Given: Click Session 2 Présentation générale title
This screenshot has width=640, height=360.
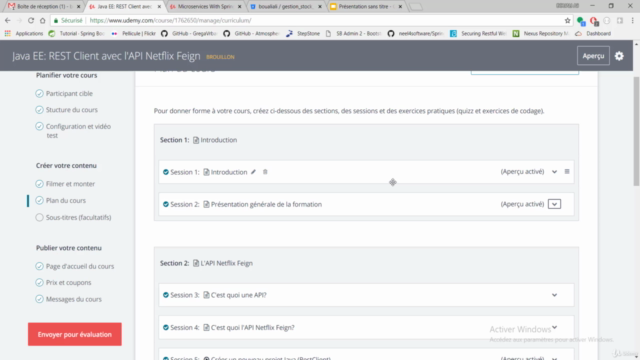Looking at the screenshot, I should 266,204.
